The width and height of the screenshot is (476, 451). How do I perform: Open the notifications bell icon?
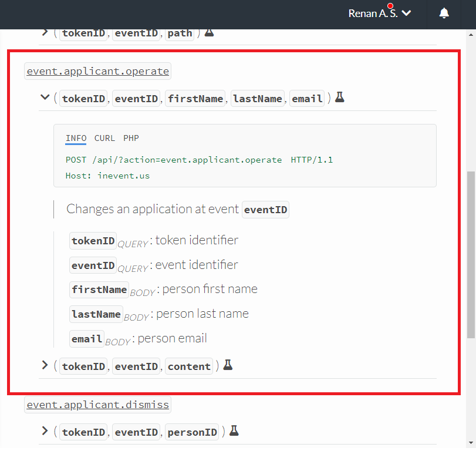coord(444,13)
